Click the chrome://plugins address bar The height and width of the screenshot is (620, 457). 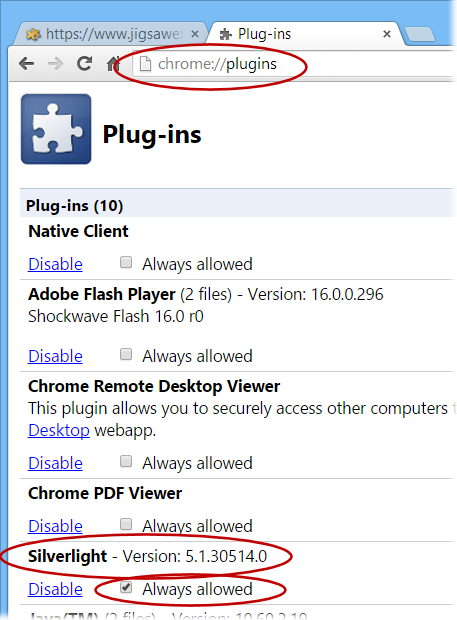(295, 64)
